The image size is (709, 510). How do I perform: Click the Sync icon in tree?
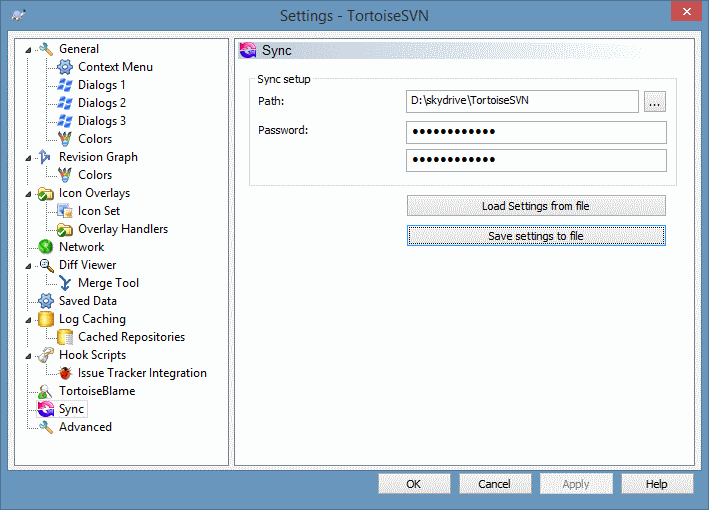(x=46, y=409)
